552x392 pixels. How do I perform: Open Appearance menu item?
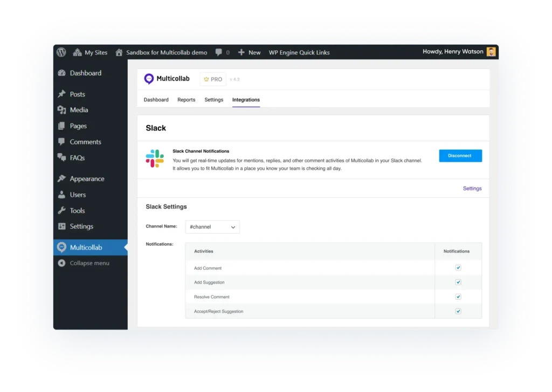pos(87,178)
